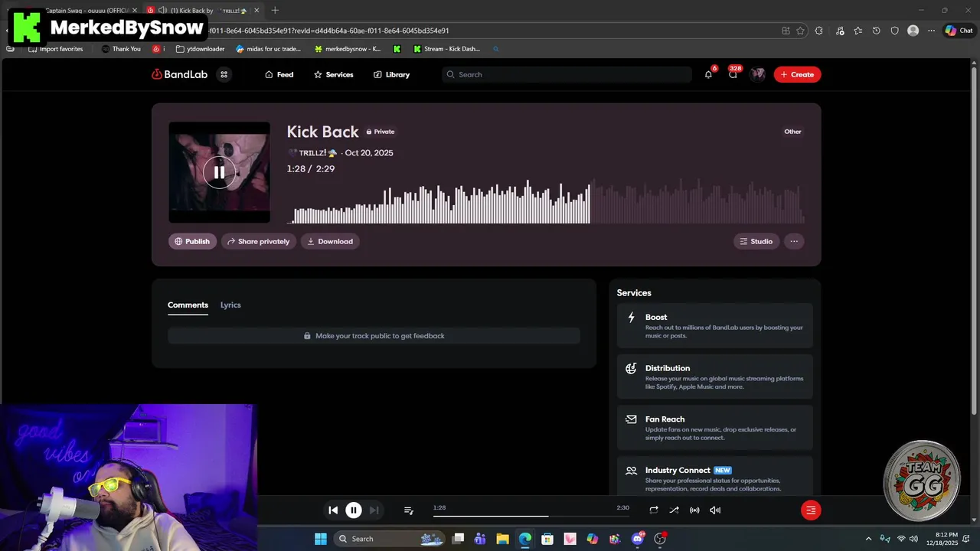Pause playback in the bottom player bar
Image resolution: width=980 pixels, height=551 pixels.
[354, 510]
